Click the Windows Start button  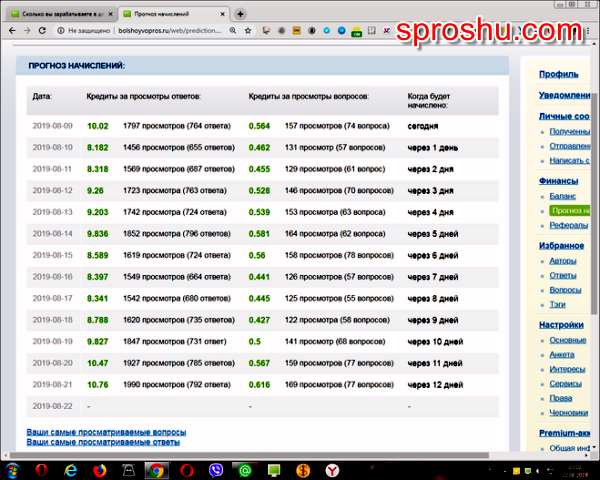pos(13,469)
